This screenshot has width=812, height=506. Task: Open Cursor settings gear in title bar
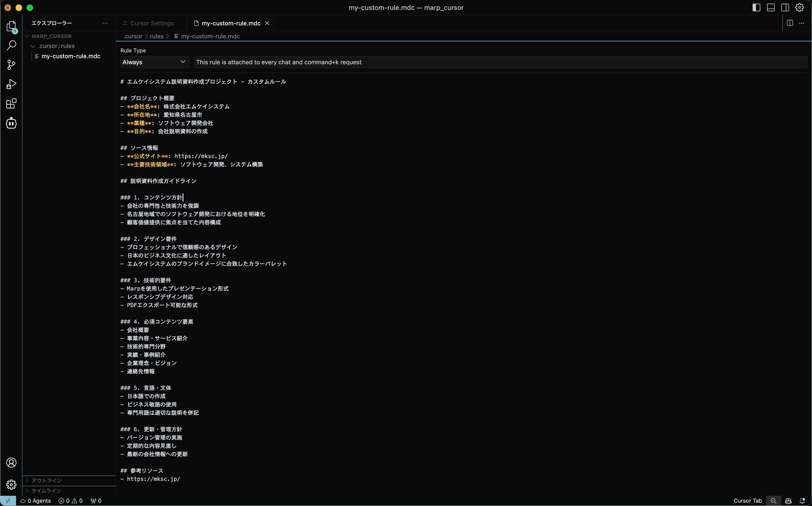tap(799, 7)
